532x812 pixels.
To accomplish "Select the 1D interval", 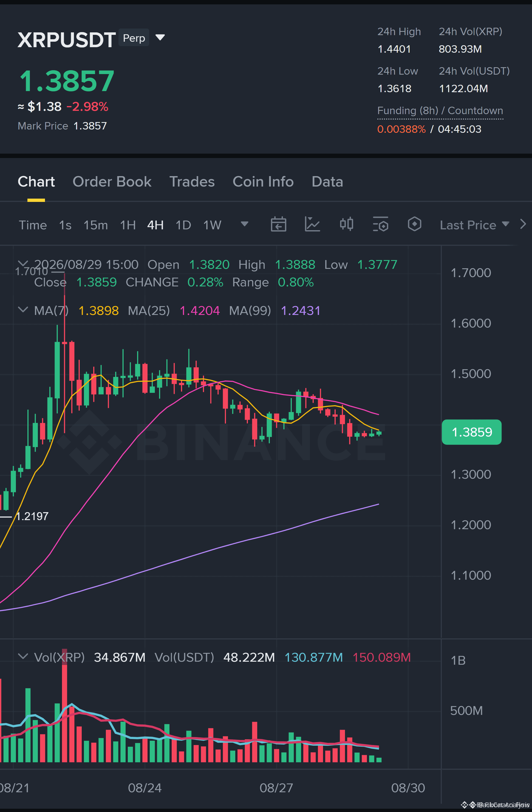I will click(x=183, y=225).
